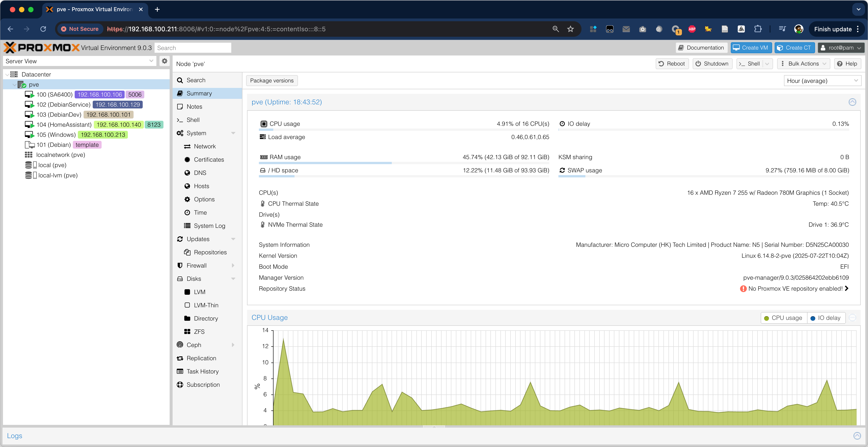Image resolution: width=868 pixels, height=447 pixels.
Task: Open the Notes menu item
Action: (207, 107)
